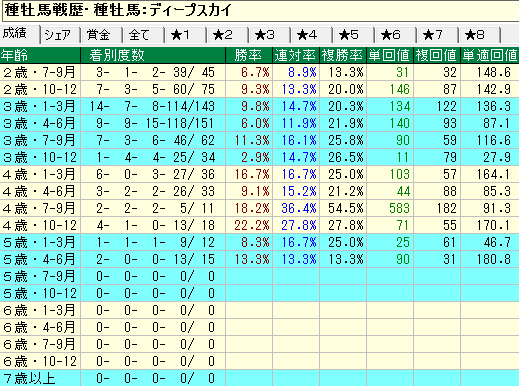The width and height of the screenshot is (519, 386).
Task: Click record 14- 7- 8-114/143
Action: [x=152, y=106]
